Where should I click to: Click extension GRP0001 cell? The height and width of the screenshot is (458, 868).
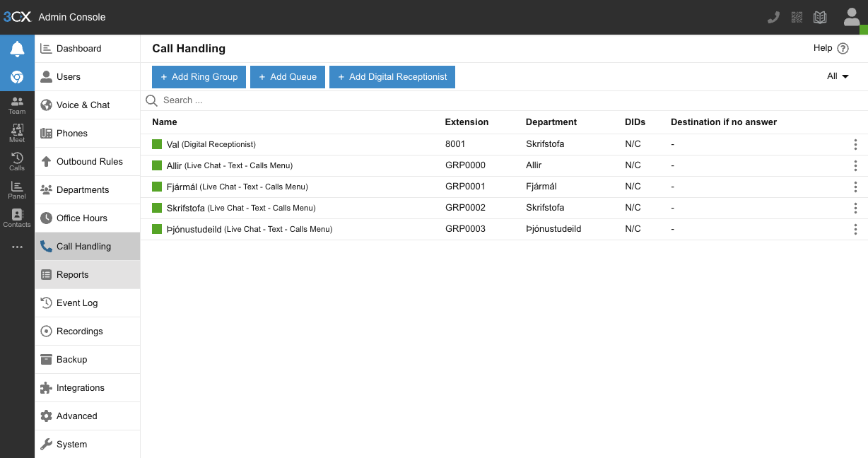click(x=465, y=187)
